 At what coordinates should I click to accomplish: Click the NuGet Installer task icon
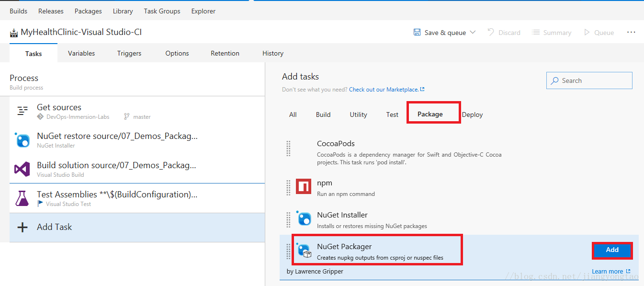304,218
